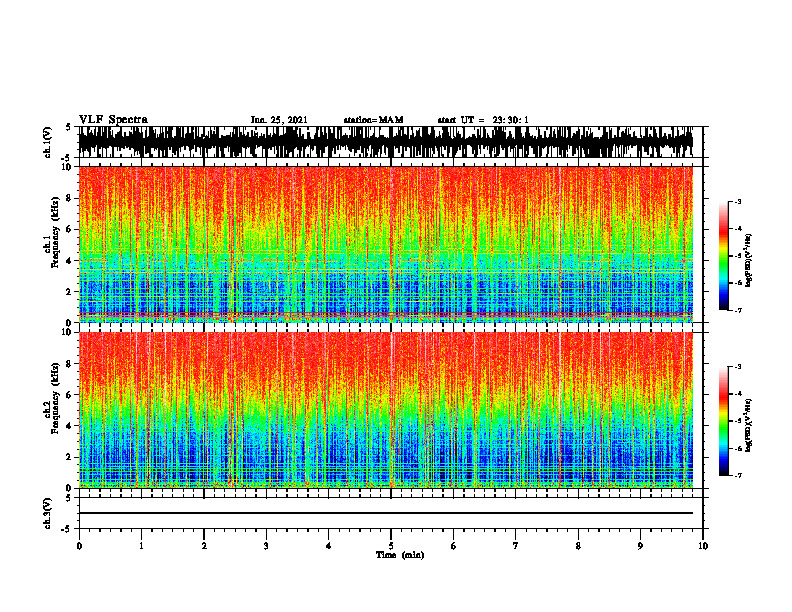
Task: Click the flat ch.3 voltage trace line
Action: tap(386, 513)
